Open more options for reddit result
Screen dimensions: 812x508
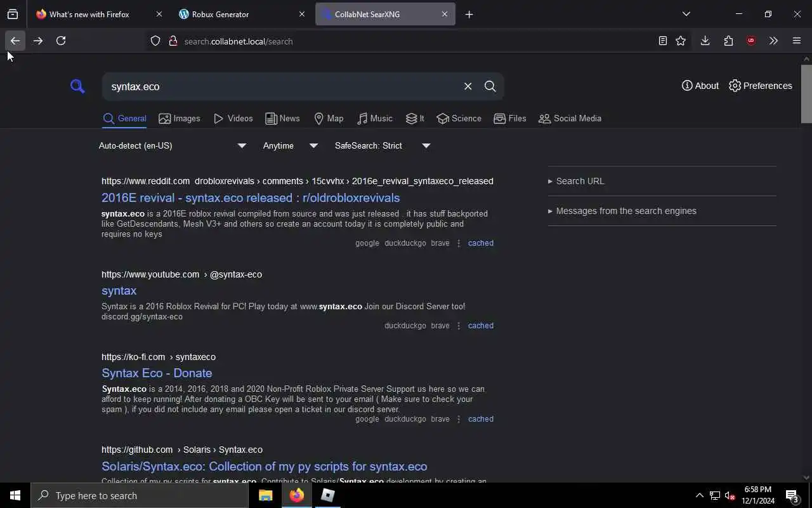click(x=459, y=243)
